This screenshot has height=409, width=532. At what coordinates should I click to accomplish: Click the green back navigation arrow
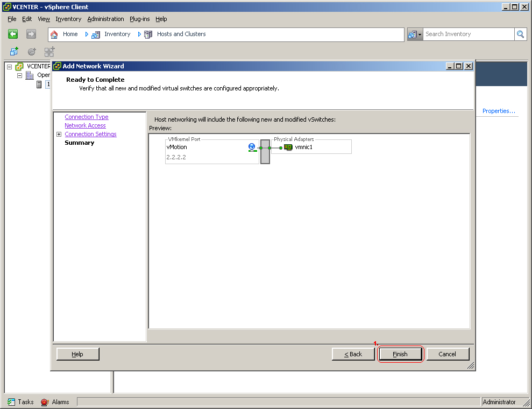coord(13,34)
